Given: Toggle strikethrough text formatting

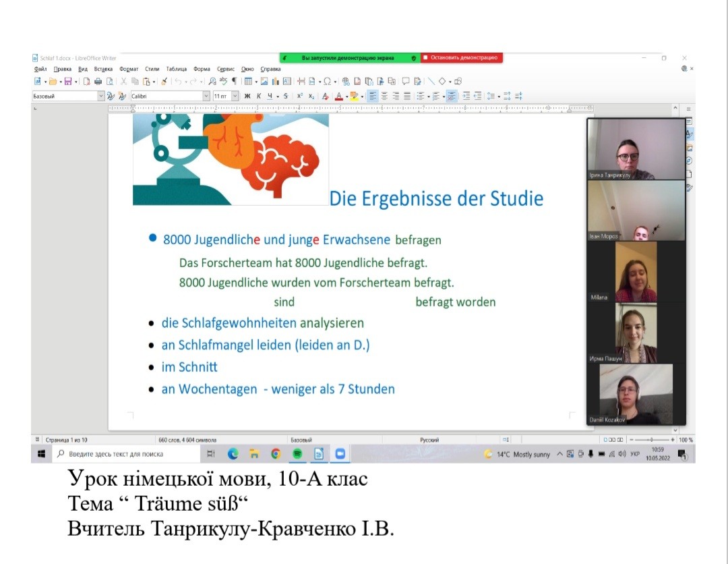Looking at the screenshot, I should point(286,96).
